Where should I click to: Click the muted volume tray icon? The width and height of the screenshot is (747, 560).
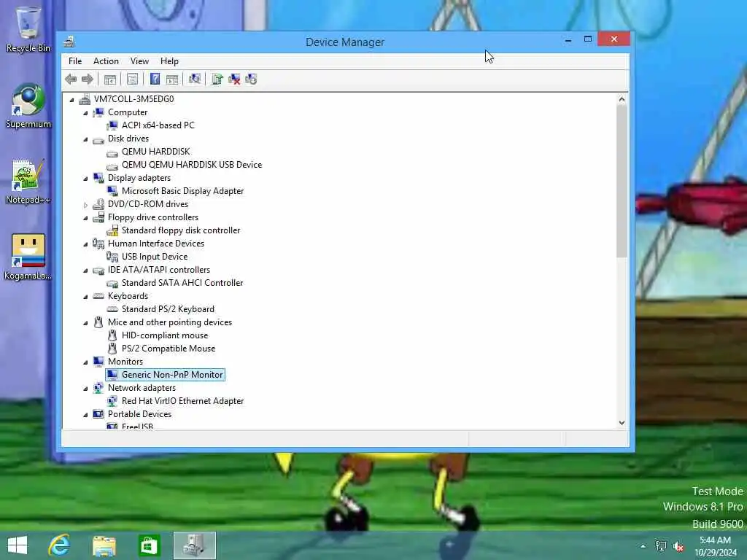tap(678, 546)
